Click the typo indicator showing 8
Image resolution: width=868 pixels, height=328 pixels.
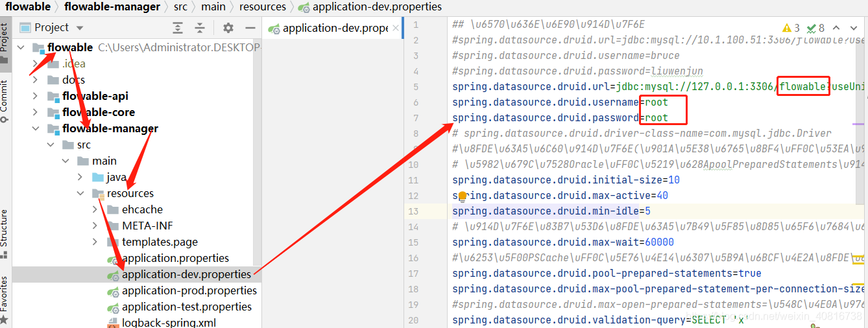[x=815, y=28]
